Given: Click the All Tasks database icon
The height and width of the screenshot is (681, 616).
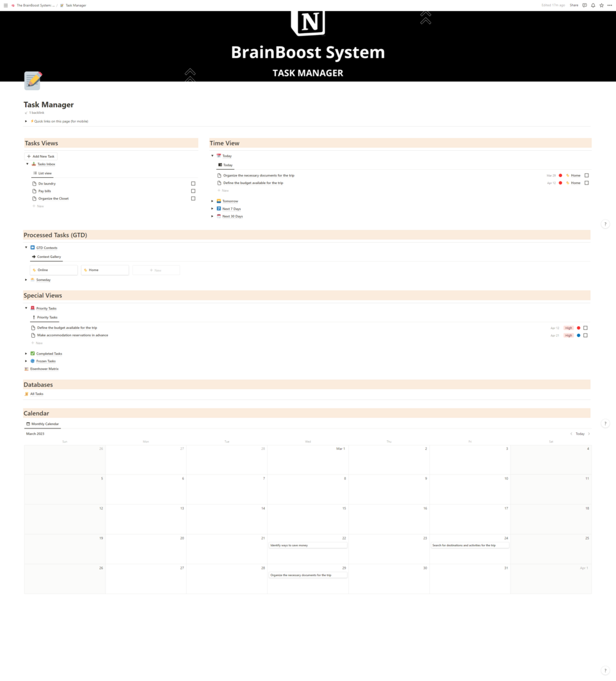Looking at the screenshot, I should 26,394.
